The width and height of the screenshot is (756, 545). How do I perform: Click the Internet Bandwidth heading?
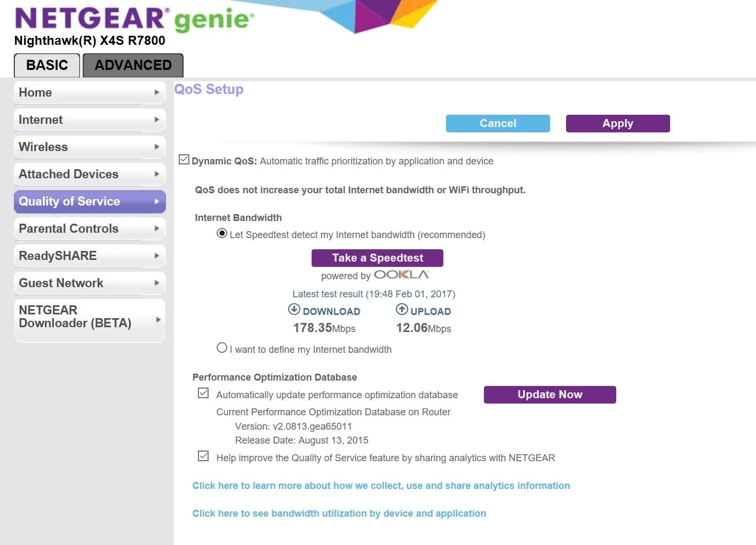[238, 218]
